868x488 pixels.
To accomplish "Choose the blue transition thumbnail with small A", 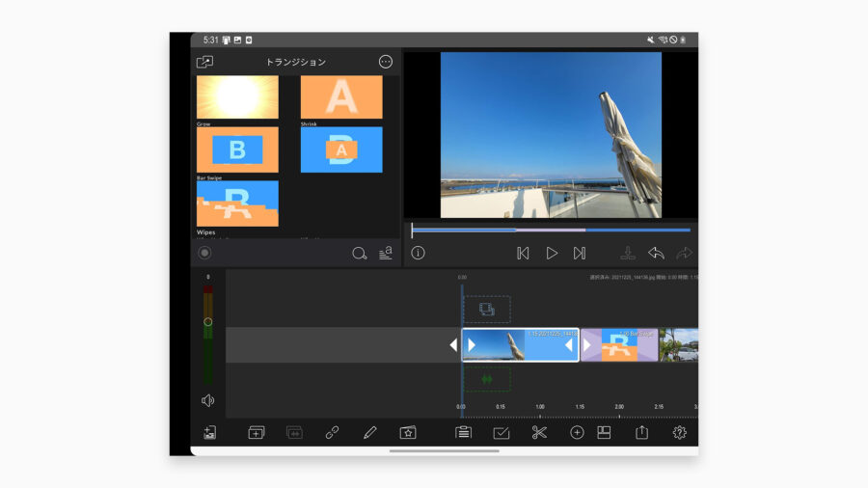I will (341, 149).
